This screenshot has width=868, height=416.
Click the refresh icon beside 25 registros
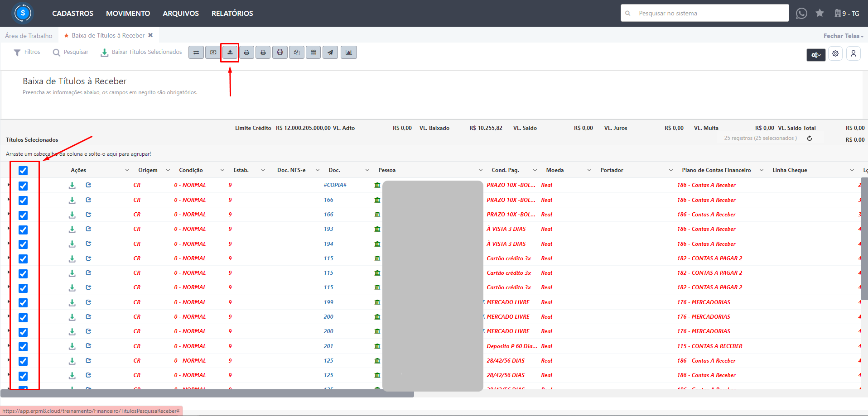pyautogui.click(x=810, y=139)
